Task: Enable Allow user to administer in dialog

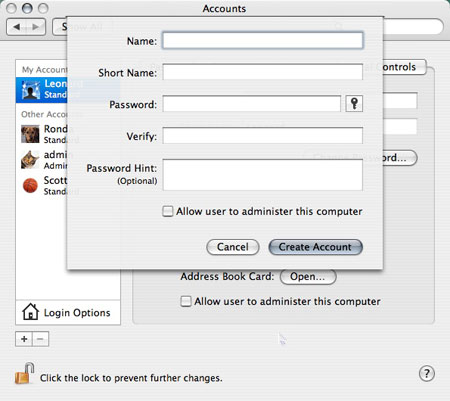Action: click(168, 211)
